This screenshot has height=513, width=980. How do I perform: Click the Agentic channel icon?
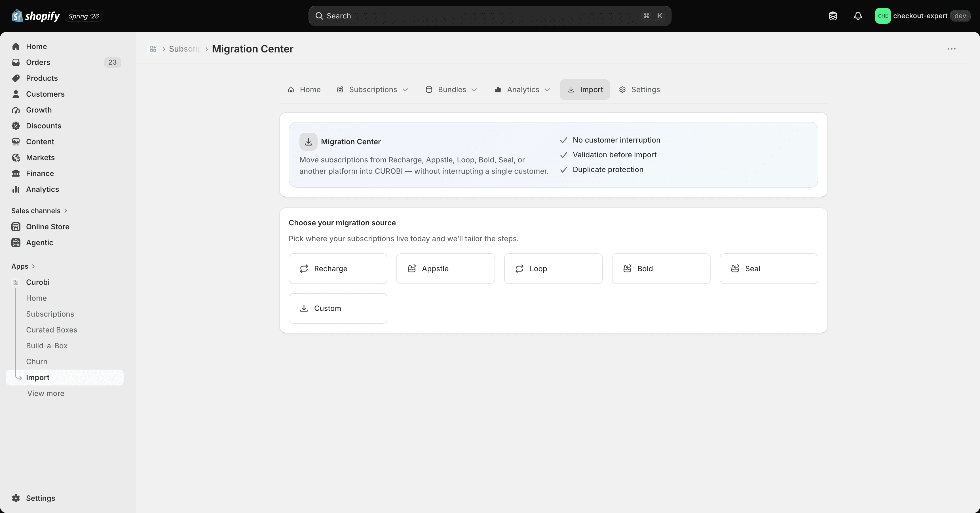click(16, 243)
